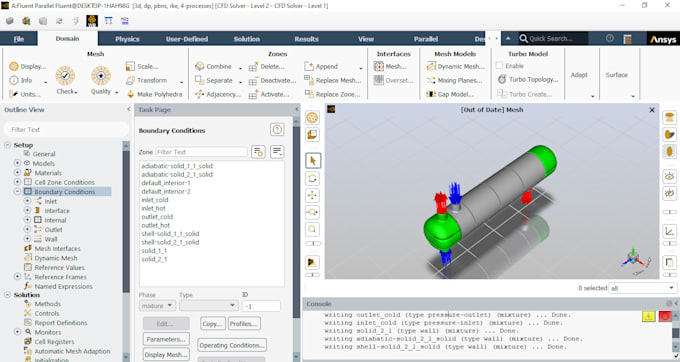The height and width of the screenshot is (362, 680).
Task: Click the mesh Info button
Action: click(21, 80)
